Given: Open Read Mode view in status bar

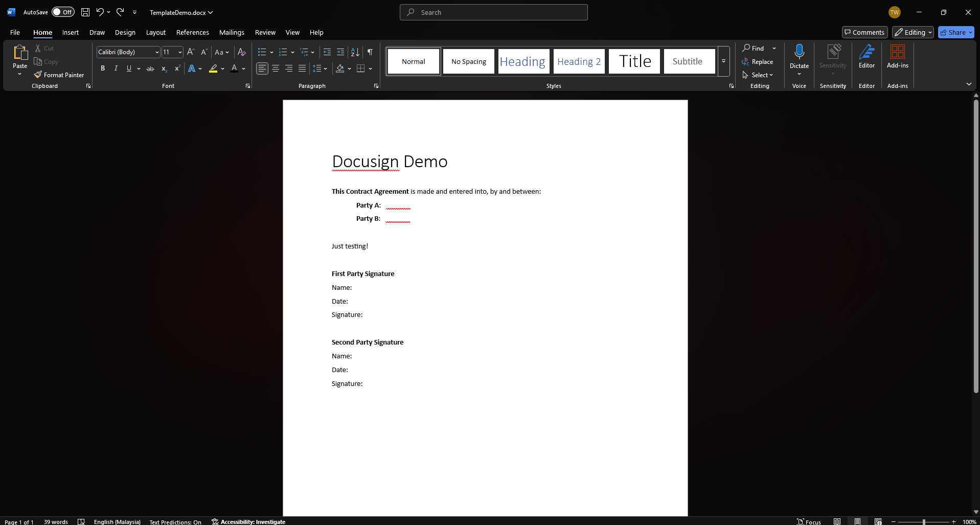Looking at the screenshot, I should pos(837,521).
